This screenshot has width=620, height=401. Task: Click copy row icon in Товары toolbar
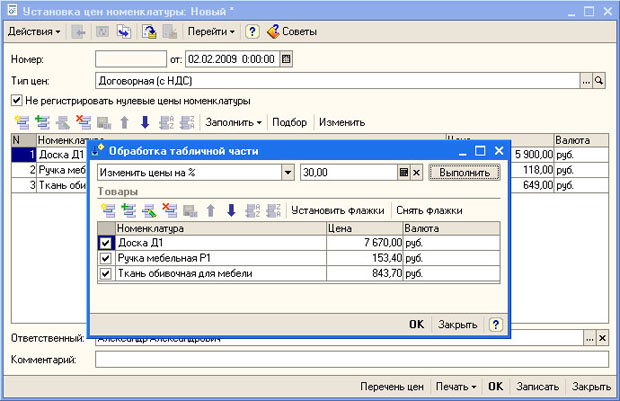pos(129,210)
